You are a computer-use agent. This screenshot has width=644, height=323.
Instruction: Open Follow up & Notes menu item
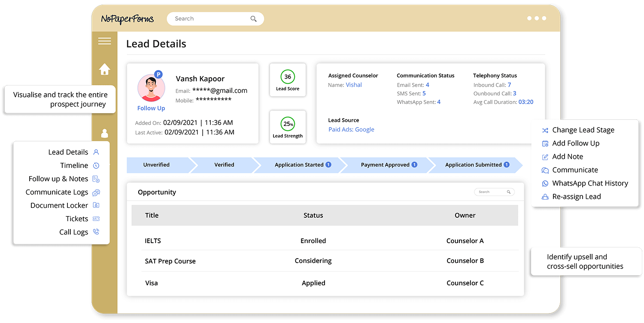pyautogui.click(x=58, y=179)
